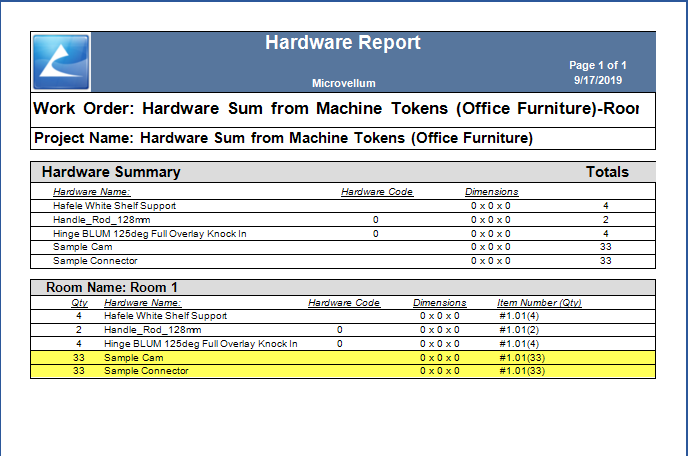
Task: Select Sample Connector in summary table
Action: pos(95,261)
